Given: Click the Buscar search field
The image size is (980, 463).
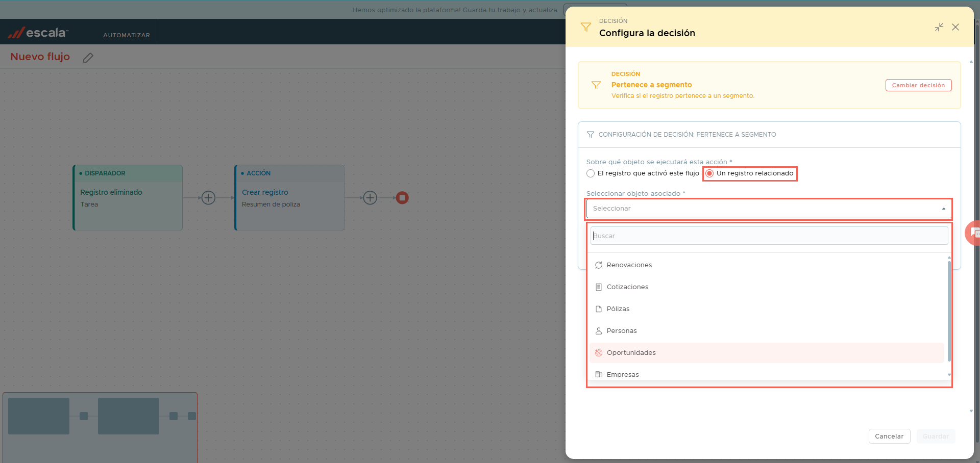Looking at the screenshot, I should tap(769, 236).
